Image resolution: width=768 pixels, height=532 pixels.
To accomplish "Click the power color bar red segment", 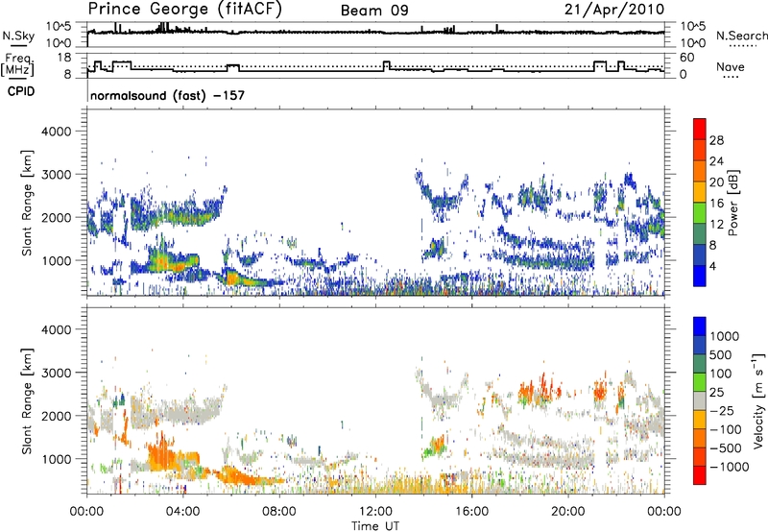I will (x=700, y=129).
